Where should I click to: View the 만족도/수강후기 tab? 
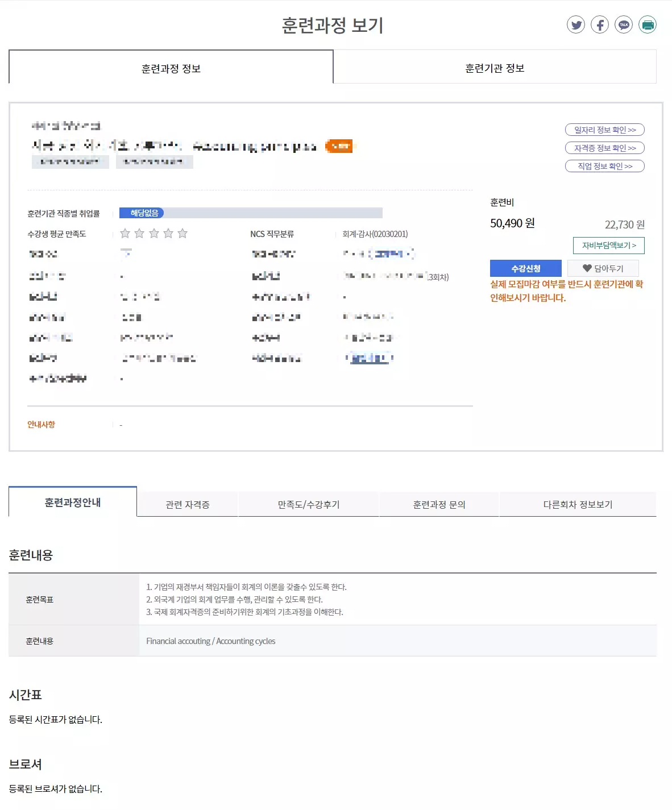pos(309,504)
